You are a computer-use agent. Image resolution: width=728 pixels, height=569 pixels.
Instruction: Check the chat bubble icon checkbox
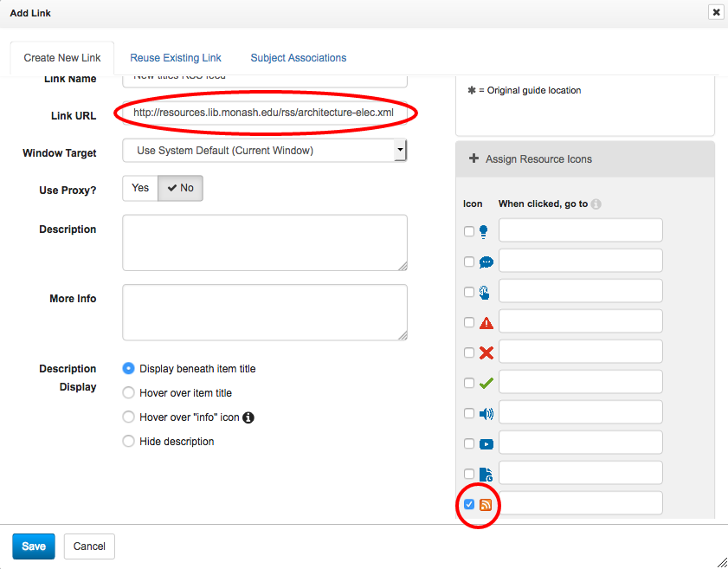point(469,262)
